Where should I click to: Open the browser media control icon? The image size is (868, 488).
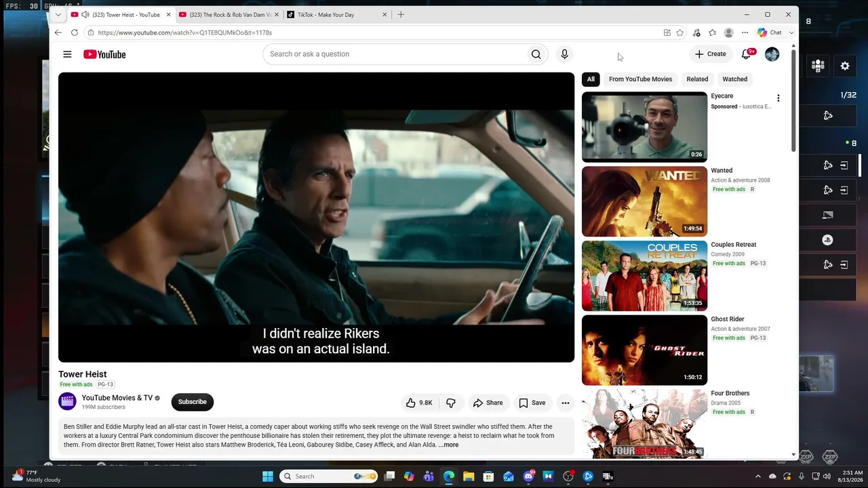(696, 33)
